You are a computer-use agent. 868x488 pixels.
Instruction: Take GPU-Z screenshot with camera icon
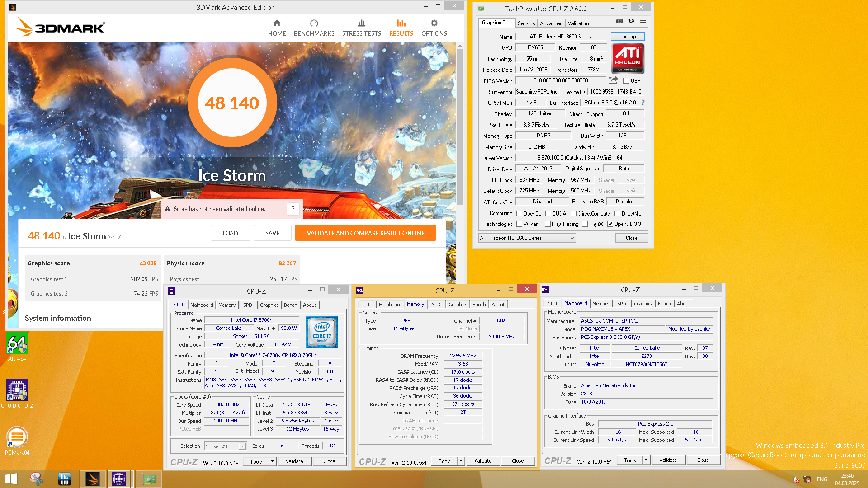coord(620,21)
